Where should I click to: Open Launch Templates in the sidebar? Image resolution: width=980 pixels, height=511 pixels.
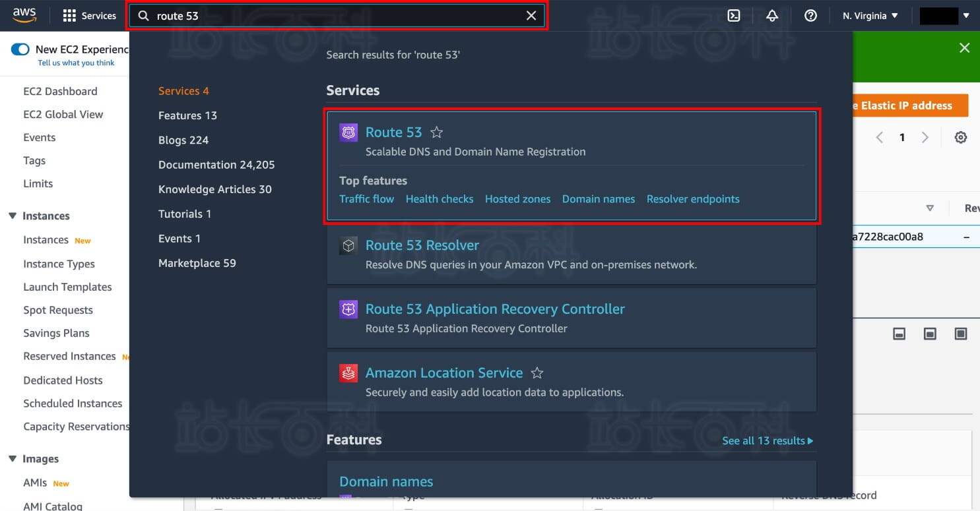click(x=67, y=287)
